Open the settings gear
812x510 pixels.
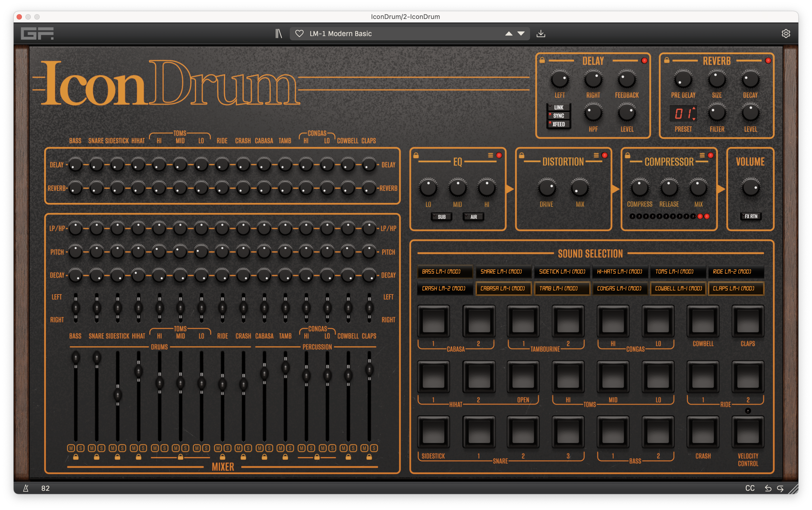(x=786, y=33)
